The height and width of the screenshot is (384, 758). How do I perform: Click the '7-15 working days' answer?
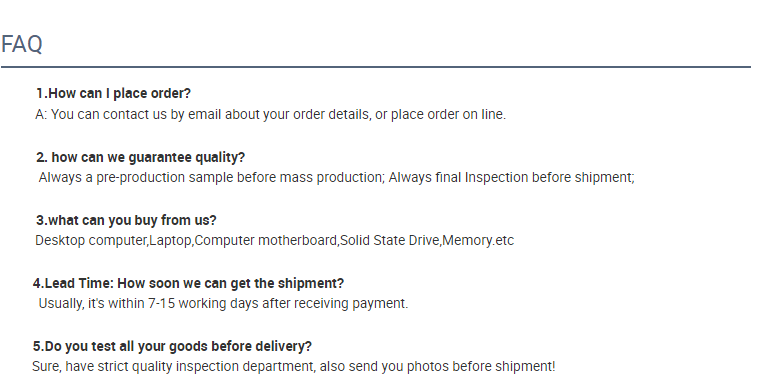223,303
